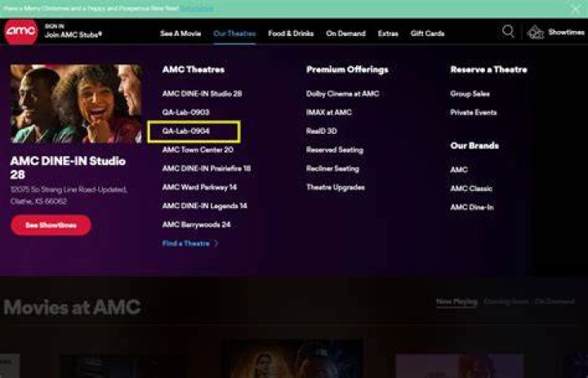Click the Showtimes ticket icon
The height and width of the screenshot is (378, 588).
(x=536, y=33)
